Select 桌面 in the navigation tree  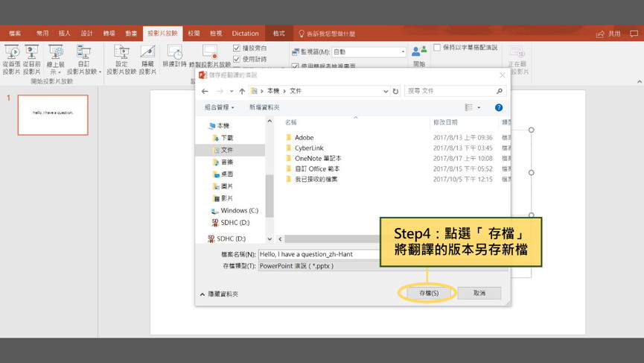[x=223, y=174]
